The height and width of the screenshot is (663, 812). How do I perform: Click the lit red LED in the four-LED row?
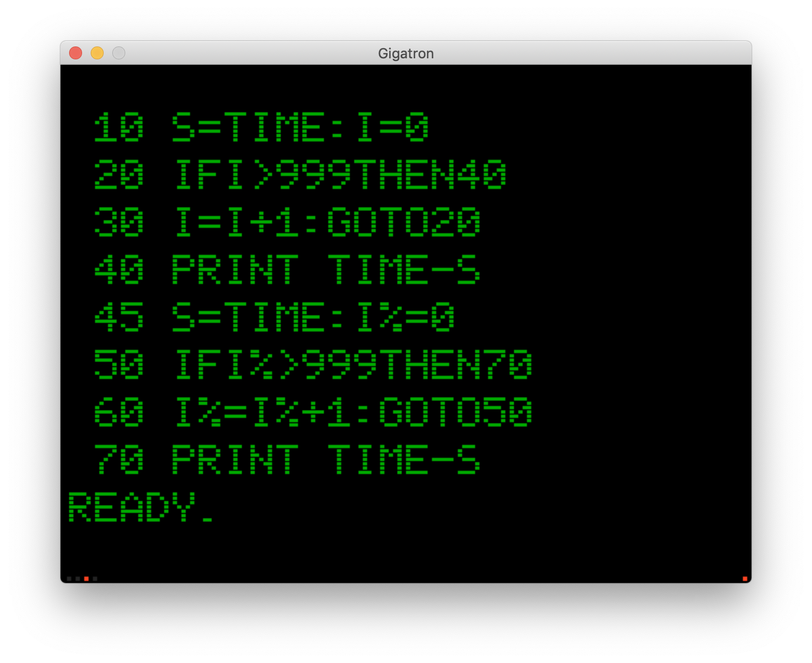(x=86, y=579)
